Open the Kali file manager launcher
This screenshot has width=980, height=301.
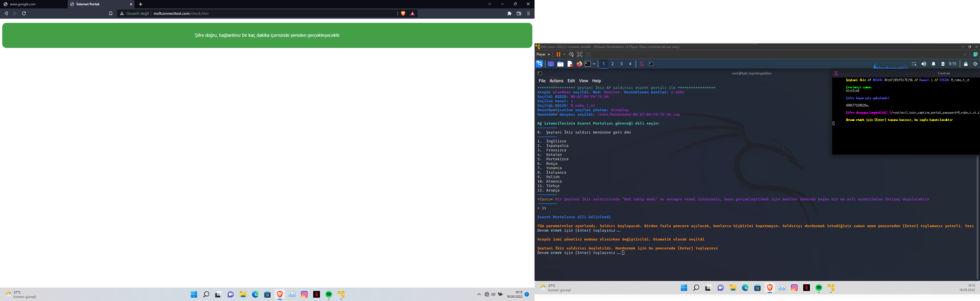click(560, 64)
